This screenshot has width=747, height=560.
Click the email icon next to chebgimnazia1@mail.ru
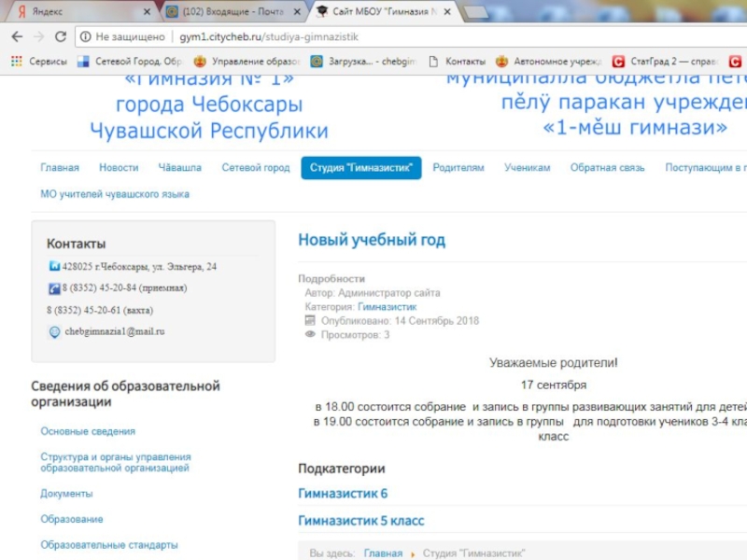tap(54, 331)
